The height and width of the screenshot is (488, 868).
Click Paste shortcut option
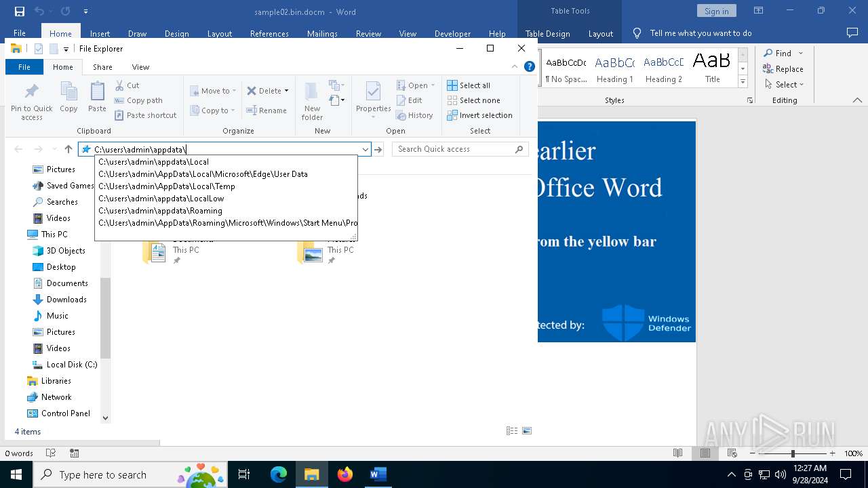click(x=145, y=115)
